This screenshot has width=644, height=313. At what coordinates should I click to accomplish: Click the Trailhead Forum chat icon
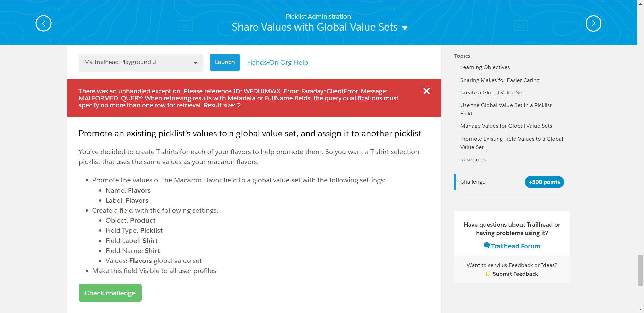(486, 245)
